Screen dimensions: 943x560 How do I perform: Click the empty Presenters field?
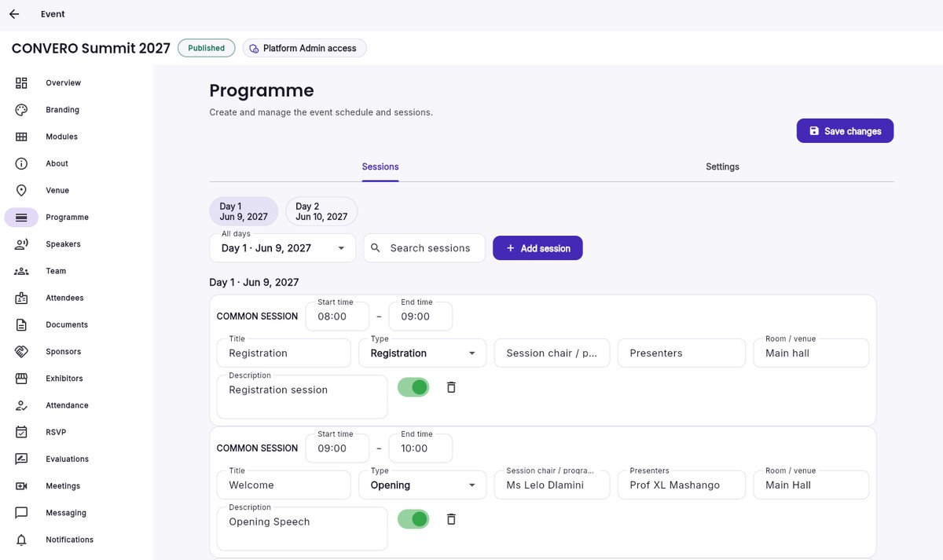coord(681,353)
